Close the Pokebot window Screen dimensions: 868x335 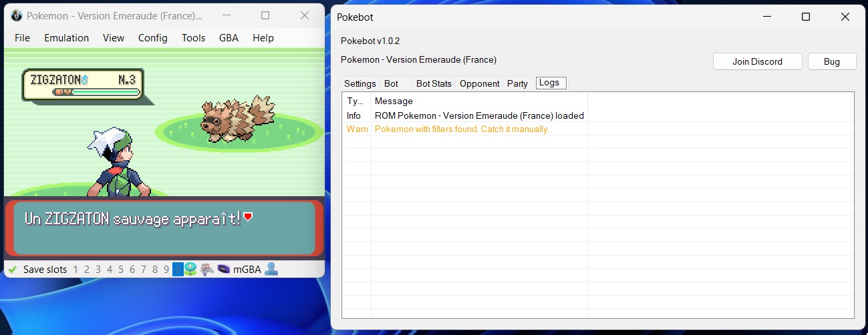tap(845, 17)
